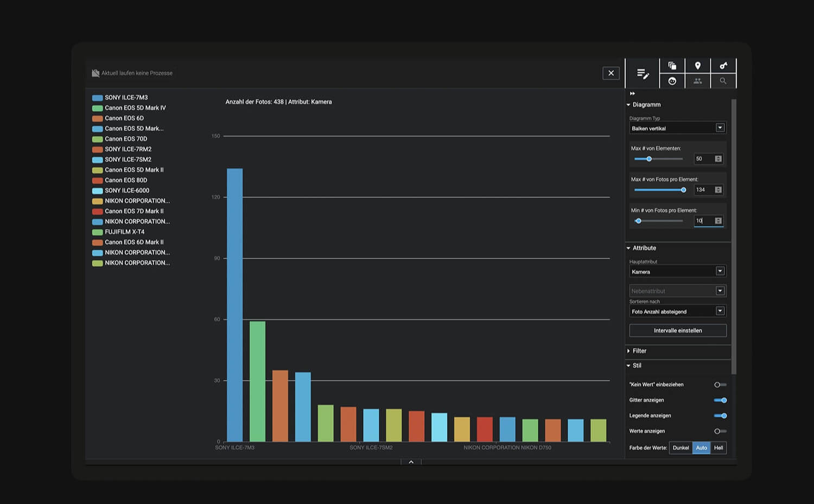Open the Hauptattribut Kamera dropdown

coord(678,271)
